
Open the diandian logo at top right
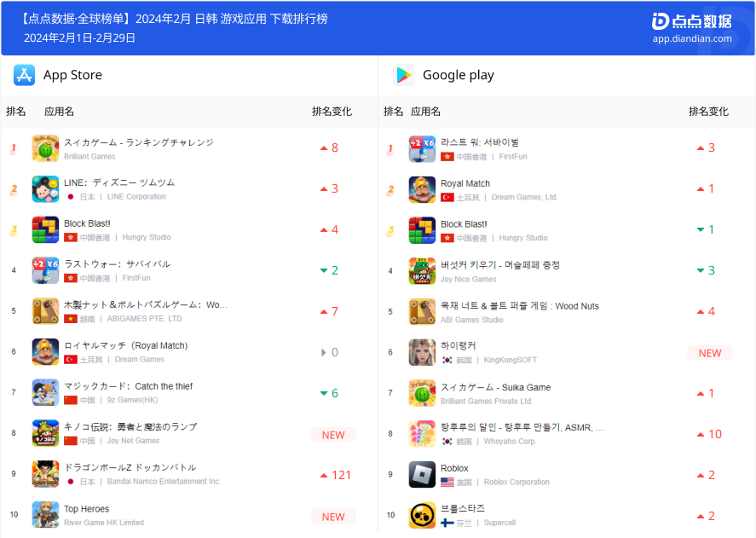click(x=691, y=20)
